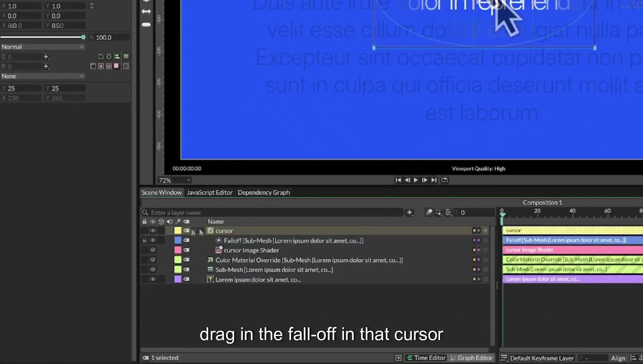Toggle visibility eye of cursor layer

153,231
